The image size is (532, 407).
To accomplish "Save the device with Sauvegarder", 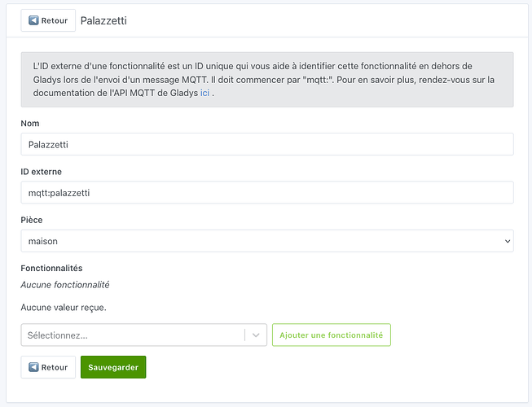I will 113,367.
